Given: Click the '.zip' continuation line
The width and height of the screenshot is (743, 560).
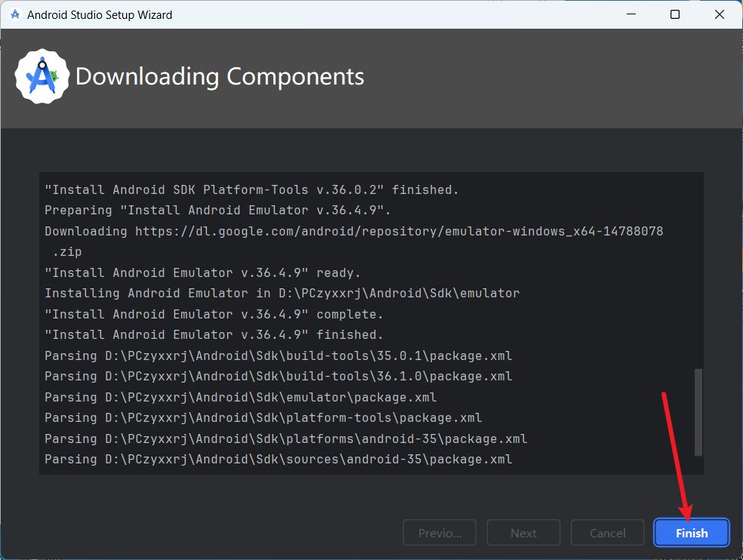Looking at the screenshot, I should (67, 252).
